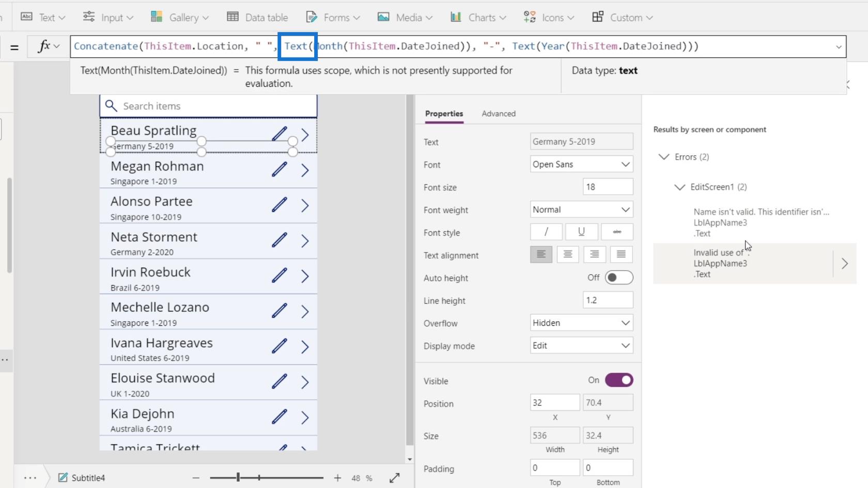Click edit pencil for Ivana Hargreaves

pyautogui.click(x=280, y=346)
